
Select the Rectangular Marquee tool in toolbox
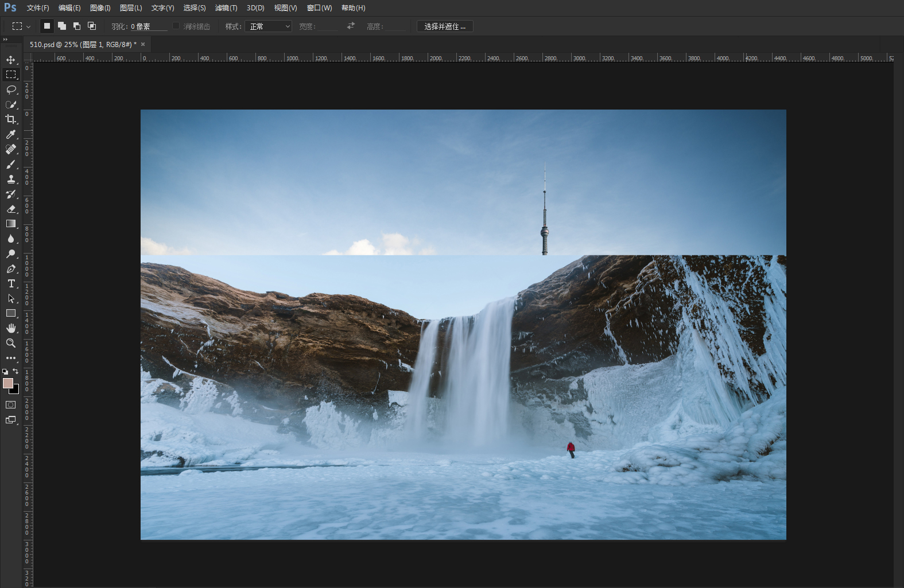[x=11, y=75]
